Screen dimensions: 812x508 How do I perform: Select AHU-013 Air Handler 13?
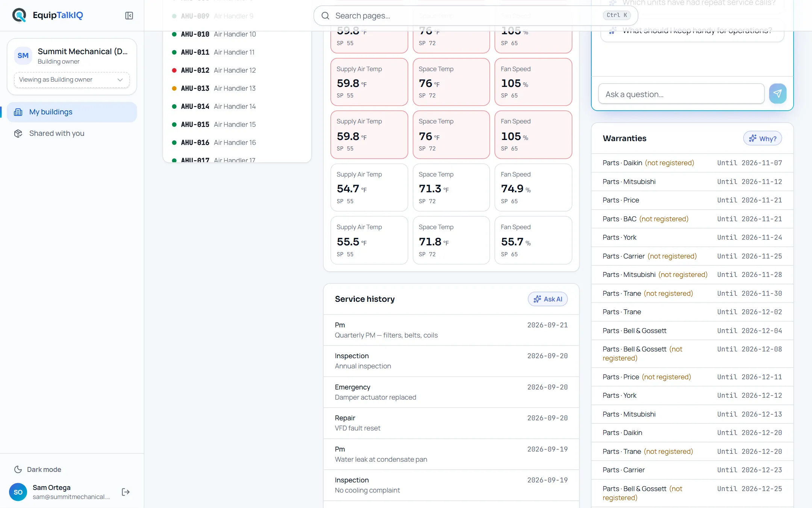click(x=237, y=88)
